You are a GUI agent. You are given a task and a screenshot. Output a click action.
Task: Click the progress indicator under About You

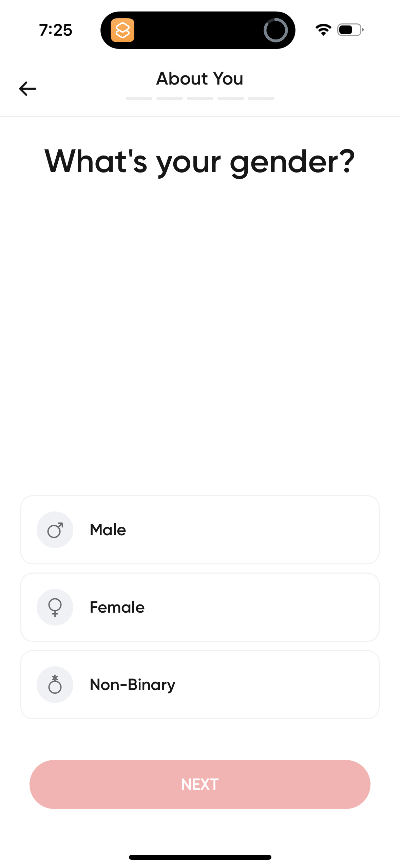199,98
